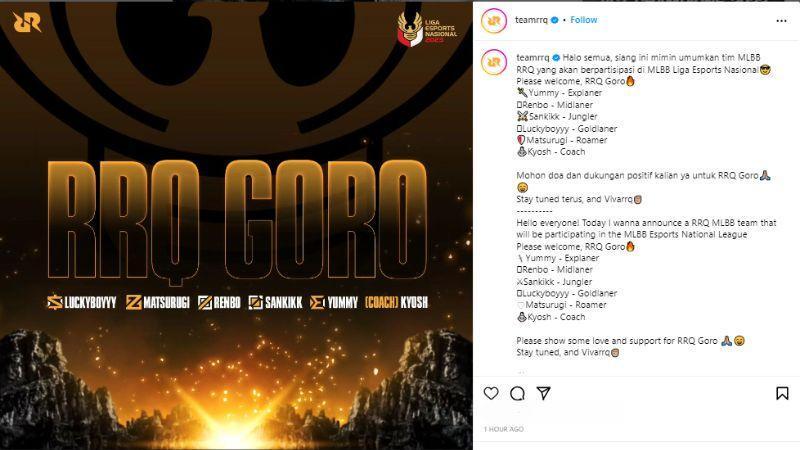The width and height of the screenshot is (800, 450).
Task: Share the post via paper plane icon
Action: [x=544, y=393]
